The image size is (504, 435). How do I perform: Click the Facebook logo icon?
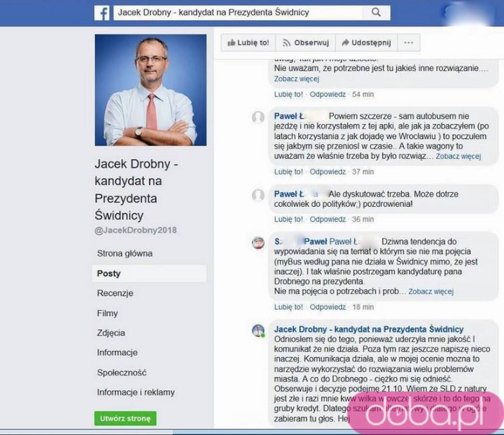point(102,13)
